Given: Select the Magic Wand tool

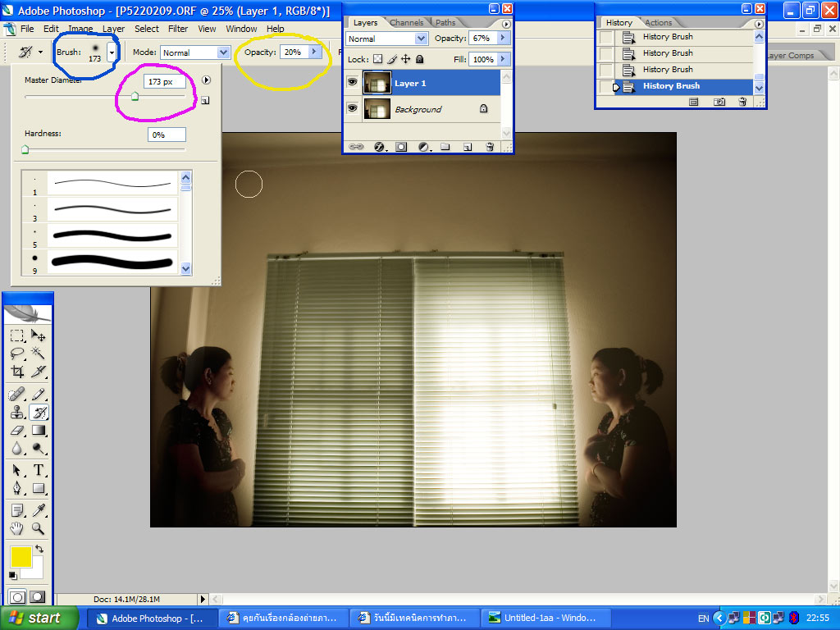Looking at the screenshot, I should pyautogui.click(x=39, y=353).
